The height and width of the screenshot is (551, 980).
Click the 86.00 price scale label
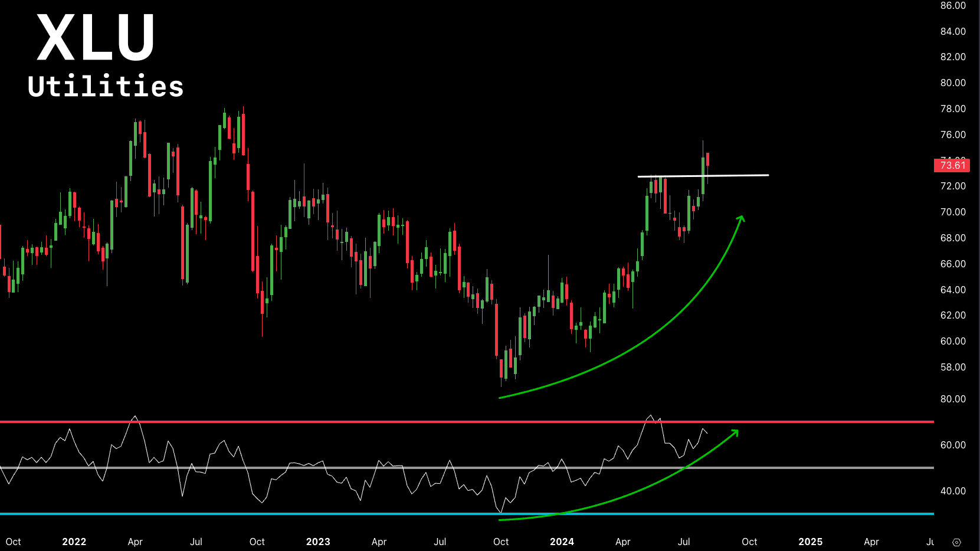point(953,6)
